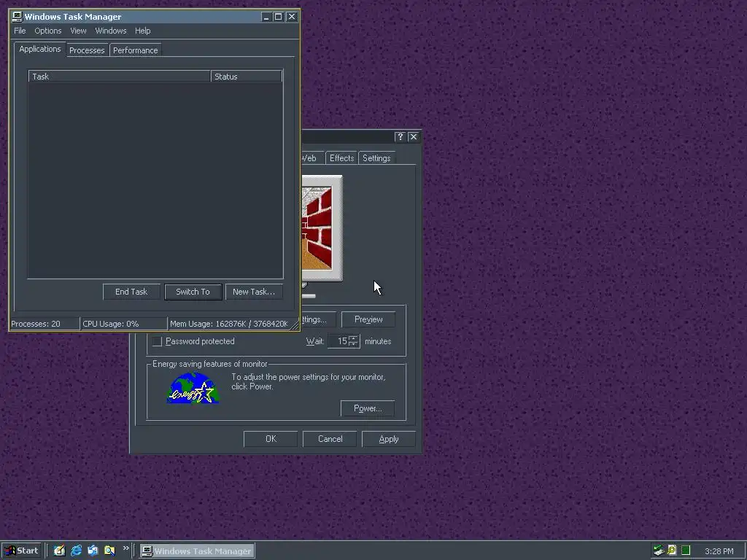Click the Windows Task Manager taskbar button
This screenshot has width=747, height=560.
(x=197, y=551)
